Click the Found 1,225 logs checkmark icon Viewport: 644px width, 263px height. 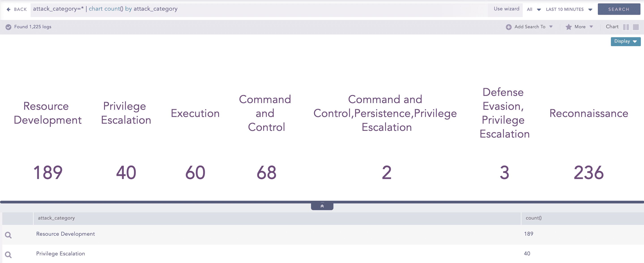[x=8, y=27]
